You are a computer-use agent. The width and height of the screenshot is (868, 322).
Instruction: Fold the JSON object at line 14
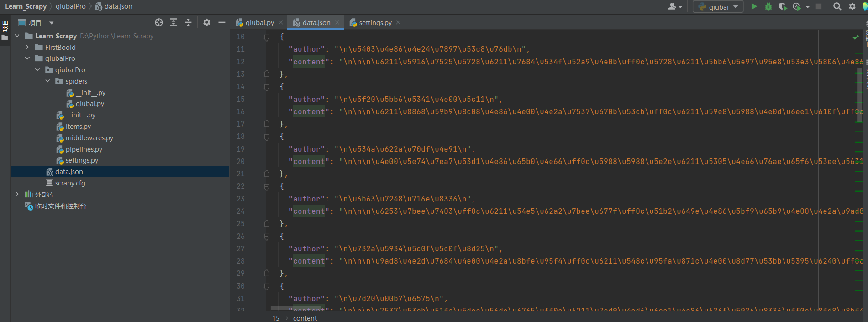tap(267, 86)
